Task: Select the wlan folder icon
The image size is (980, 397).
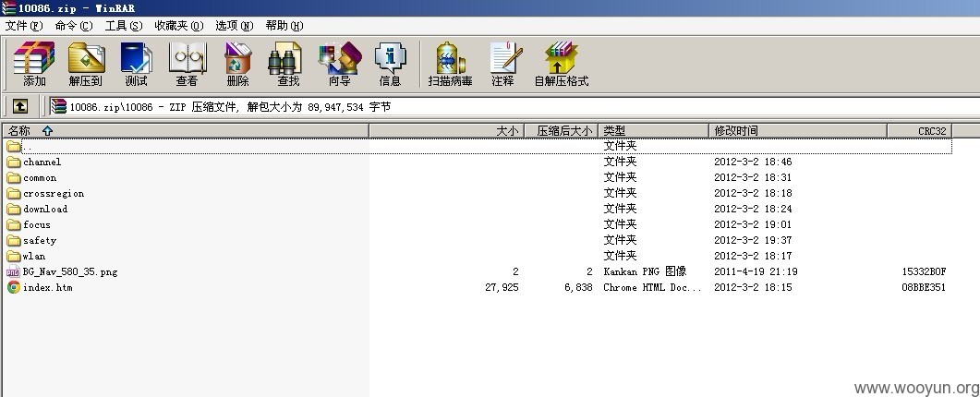Action: coord(14,257)
